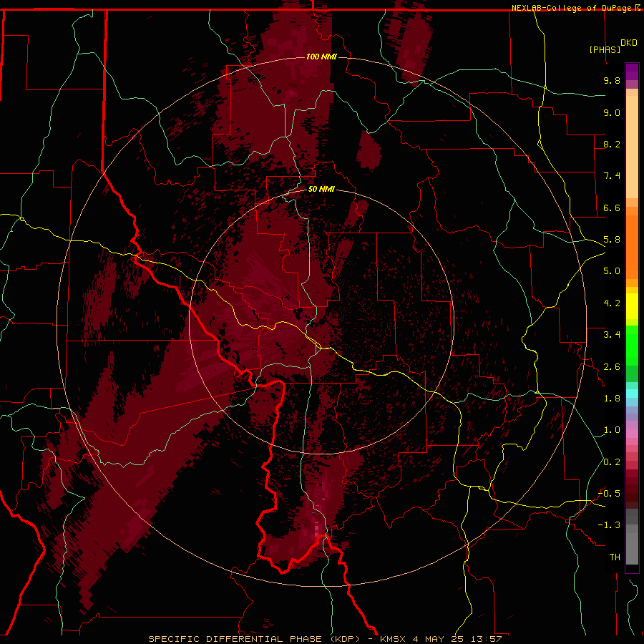Click the 0.2 legend value

click(612, 462)
